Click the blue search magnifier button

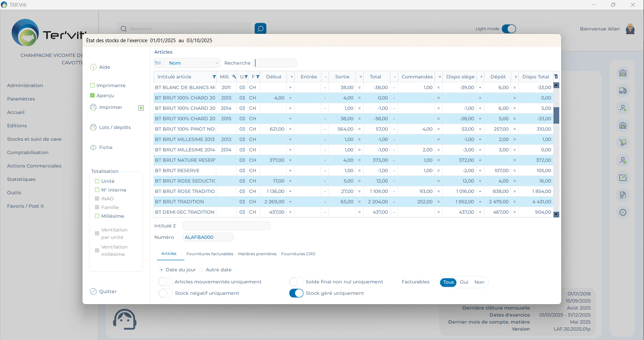260,29
